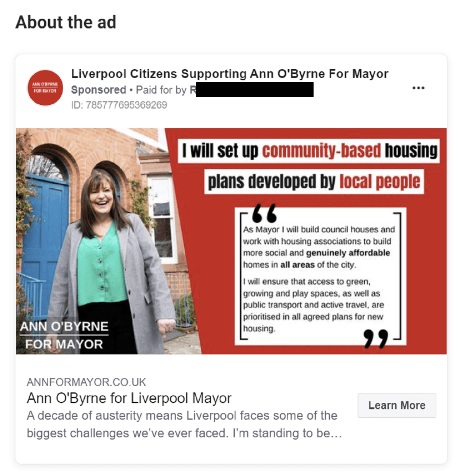Click the ANNFORMAYOR.CO.UK domain link
460x476 pixels.
[x=86, y=382]
